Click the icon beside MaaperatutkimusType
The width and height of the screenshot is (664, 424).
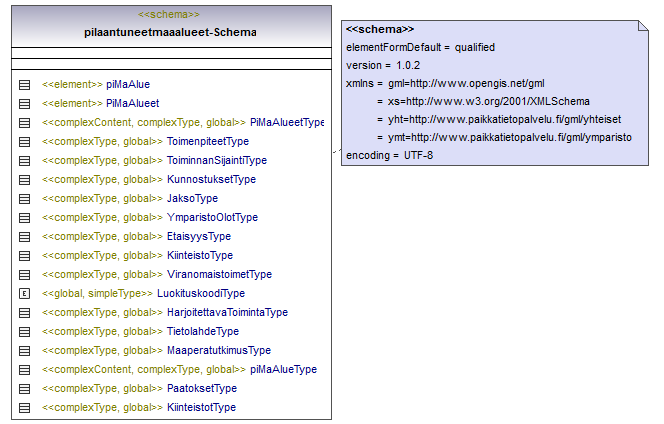25,350
